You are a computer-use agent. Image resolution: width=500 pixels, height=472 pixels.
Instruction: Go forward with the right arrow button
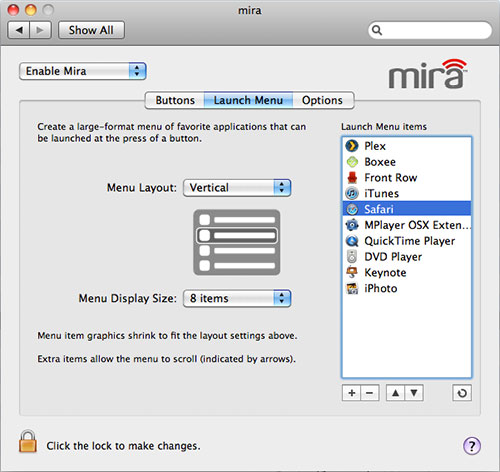[x=40, y=30]
